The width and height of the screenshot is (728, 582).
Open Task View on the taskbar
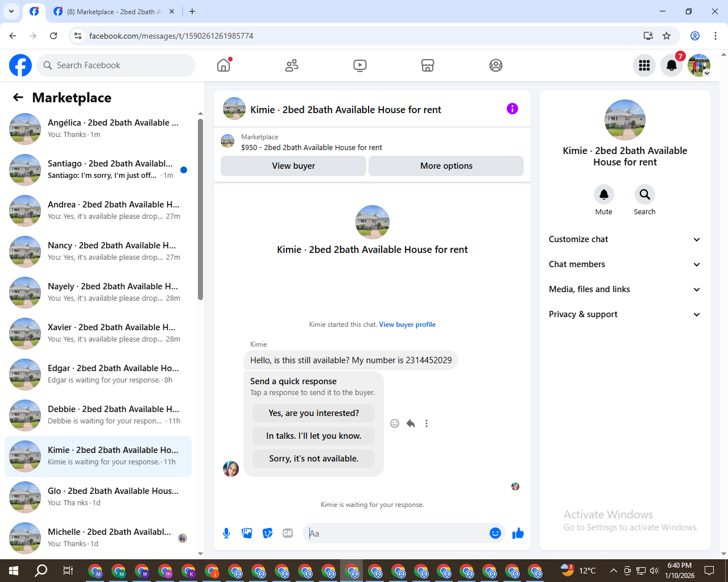click(x=68, y=571)
